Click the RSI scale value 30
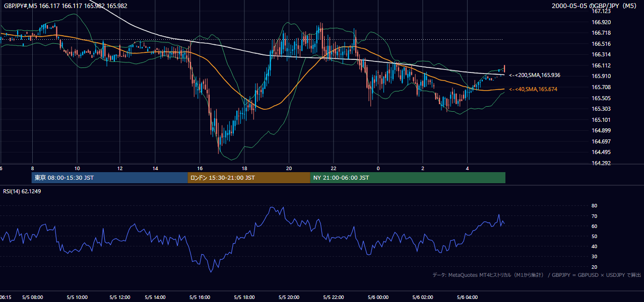The image size is (644, 302). tap(594, 257)
